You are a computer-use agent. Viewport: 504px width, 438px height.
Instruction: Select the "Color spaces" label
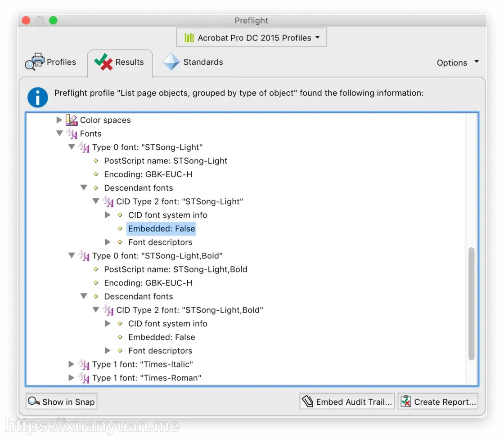105,120
